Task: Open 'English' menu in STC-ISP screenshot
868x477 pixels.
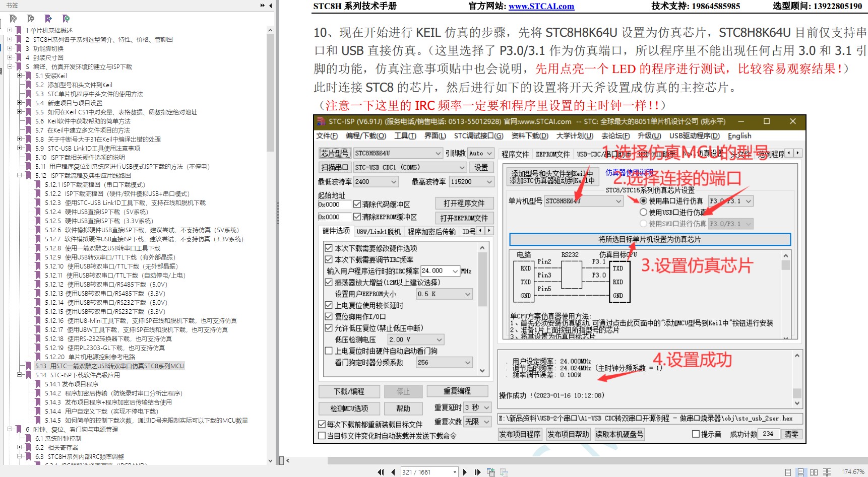Action: pos(739,136)
